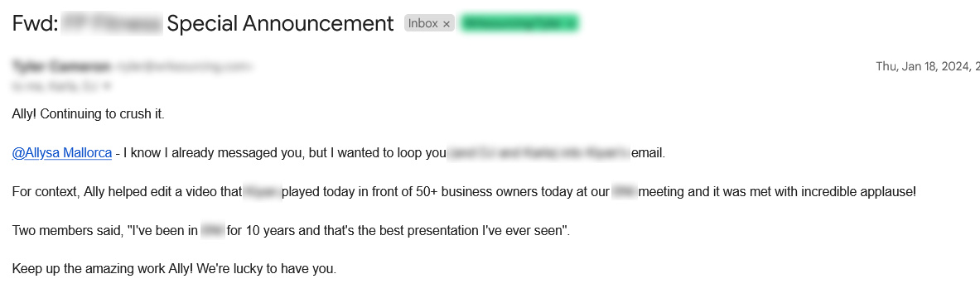Screen dimensions: 980x298
Task: Click line "Ally! Continuing to crush it."
Action: pyautogui.click(x=88, y=114)
